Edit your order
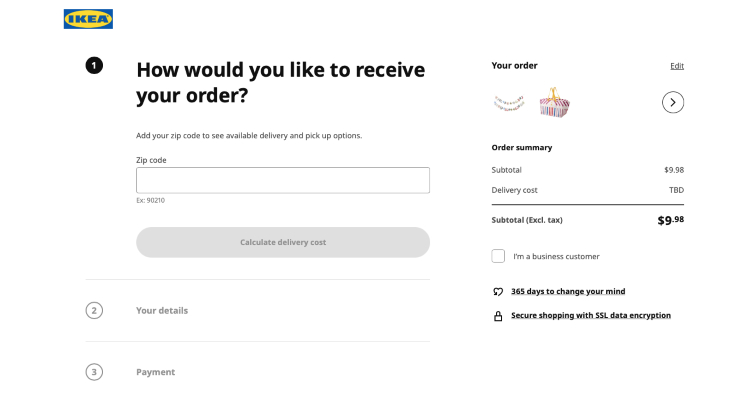The width and height of the screenshot is (730, 396). (x=677, y=66)
